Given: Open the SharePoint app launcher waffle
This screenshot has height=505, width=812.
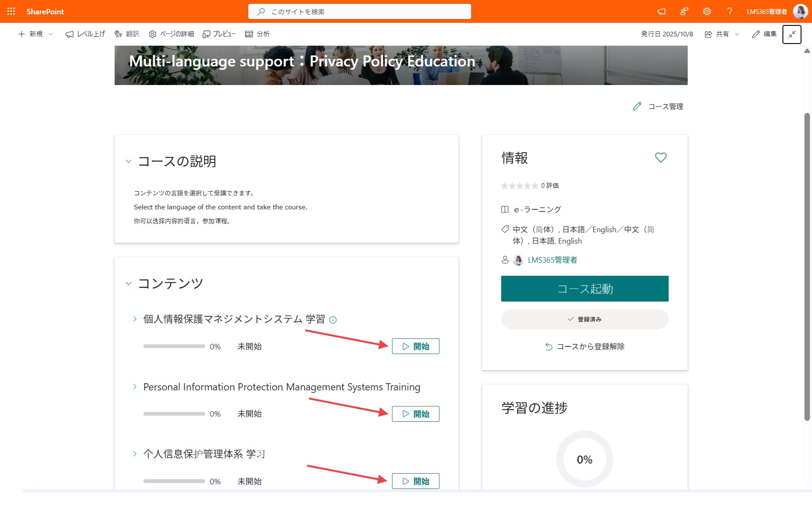Looking at the screenshot, I should tap(11, 11).
